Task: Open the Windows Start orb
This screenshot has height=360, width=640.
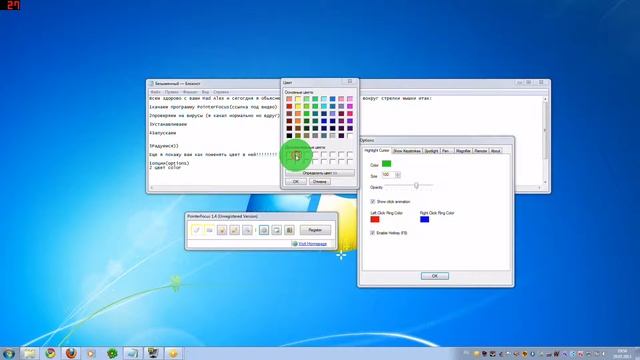Action: [9, 353]
